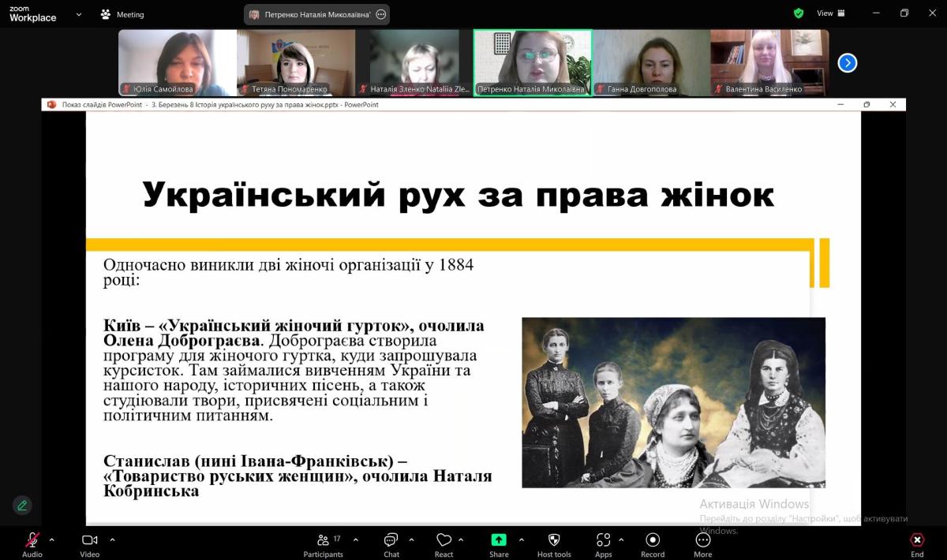
Task: Select Юлія Самойлова's video thumbnail
Action: 178,62
